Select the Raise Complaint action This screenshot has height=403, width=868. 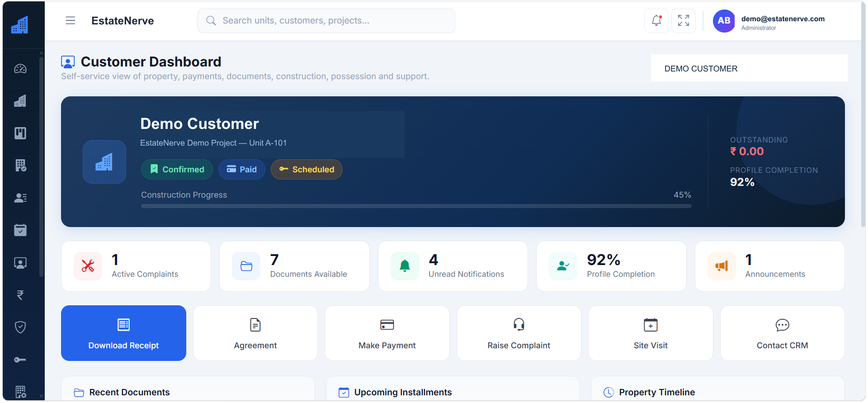coord(519,333)
